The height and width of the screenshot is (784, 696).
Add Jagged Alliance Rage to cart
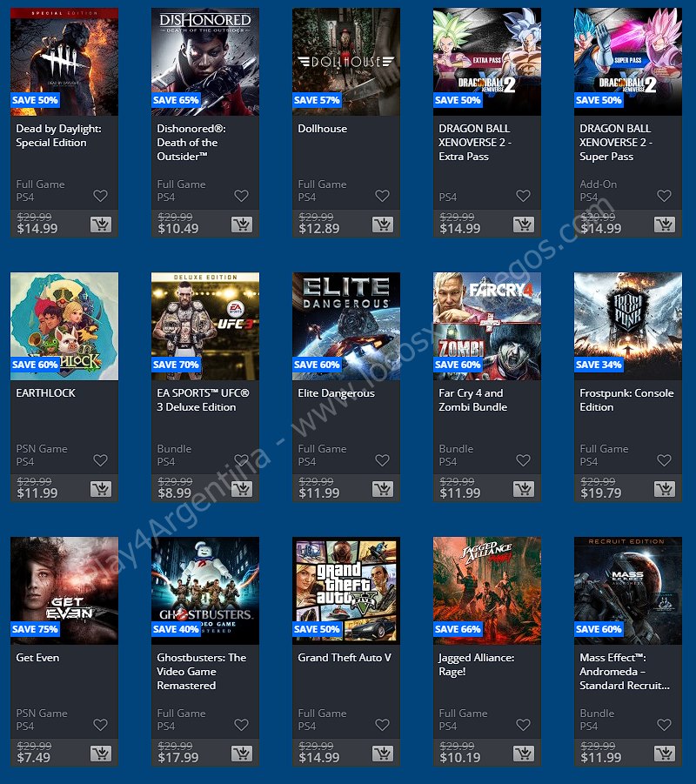(x=524, y=754)
